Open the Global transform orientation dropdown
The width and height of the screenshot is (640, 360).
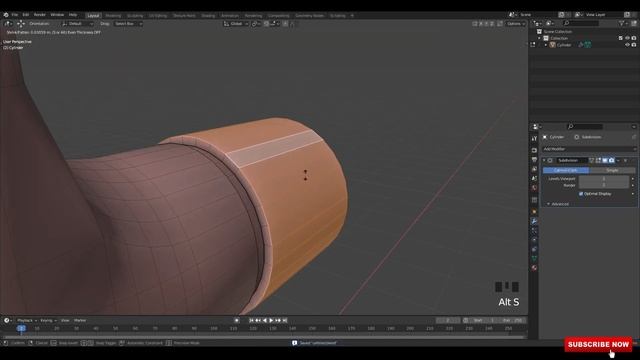coord(236,24)
